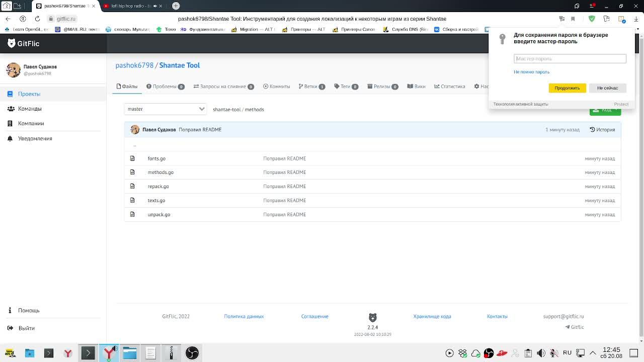Image resolution: width=644 pixels, height=362 pixels.
Task: Open the Код dropdown button
Action: click(x=605, y=111)
